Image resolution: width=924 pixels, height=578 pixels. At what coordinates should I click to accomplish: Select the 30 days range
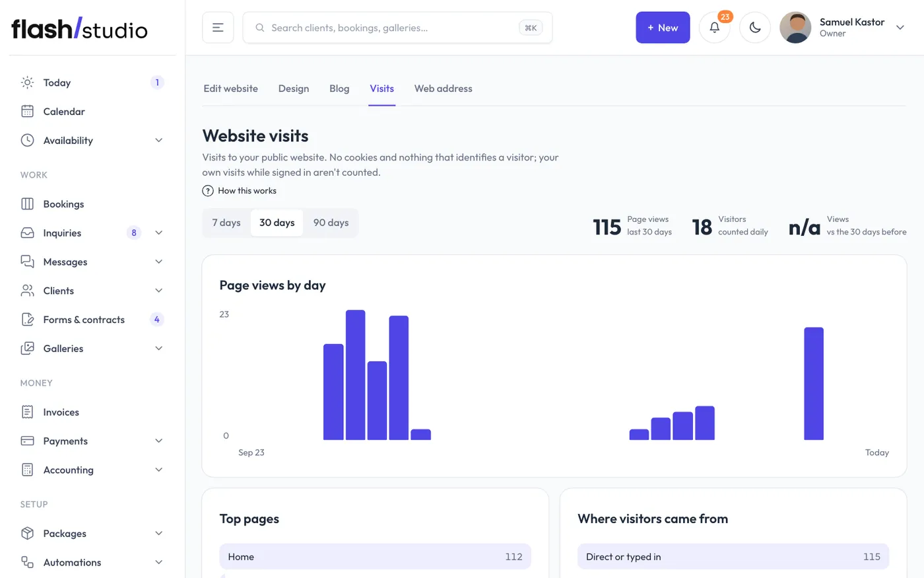point(277,223)
